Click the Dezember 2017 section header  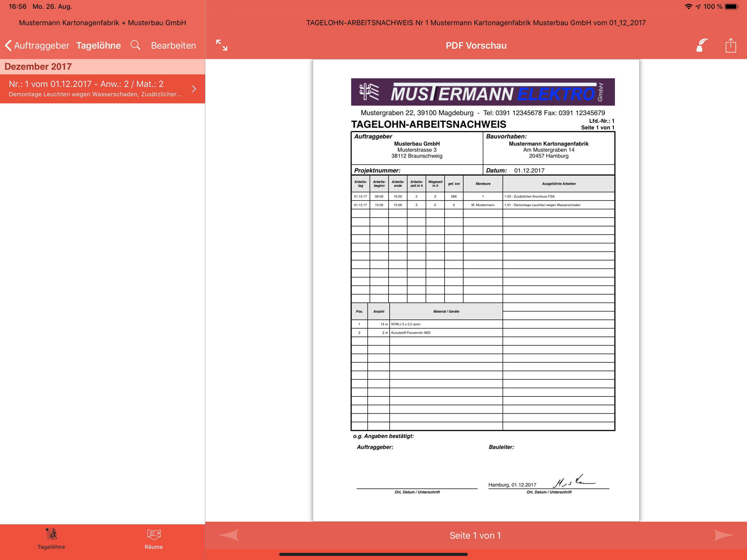coord(38,66)
